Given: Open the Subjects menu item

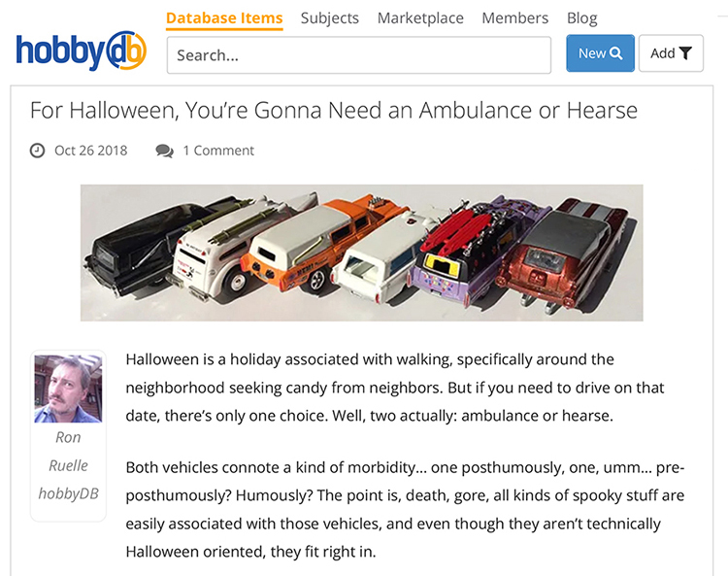Looking at the screenshot, I should tap(330, 18).
